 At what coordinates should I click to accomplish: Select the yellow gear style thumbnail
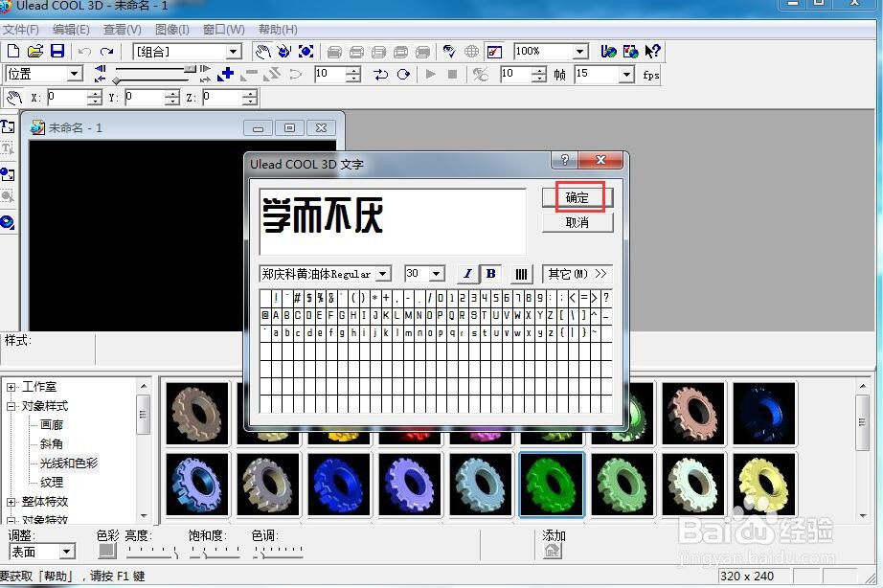tap(764, 485)
